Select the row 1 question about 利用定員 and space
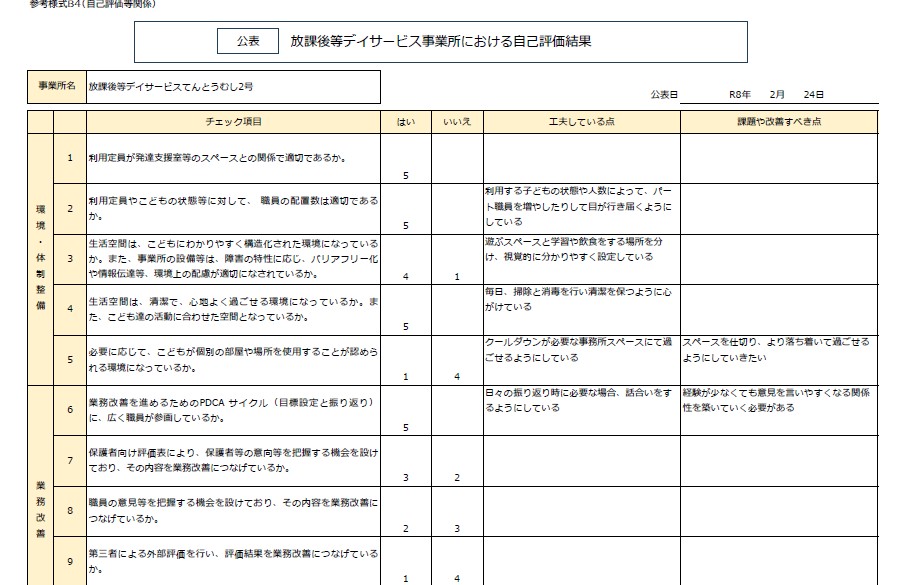The height and width of the screenshot is (585, 908). point(233,158)
